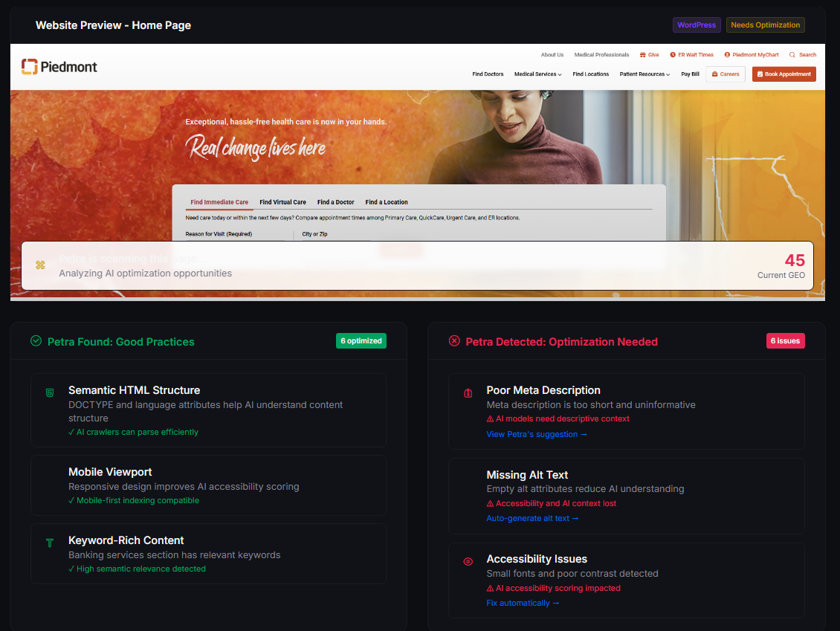Click the Needs Optimization badge

pyautogui.click(x=765, y=25)
